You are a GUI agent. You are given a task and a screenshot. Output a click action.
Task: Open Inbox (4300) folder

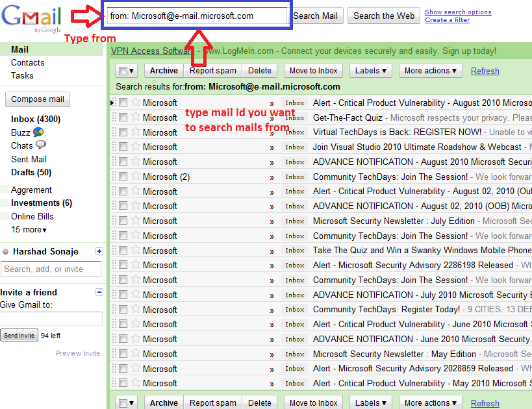pos(36,119)
